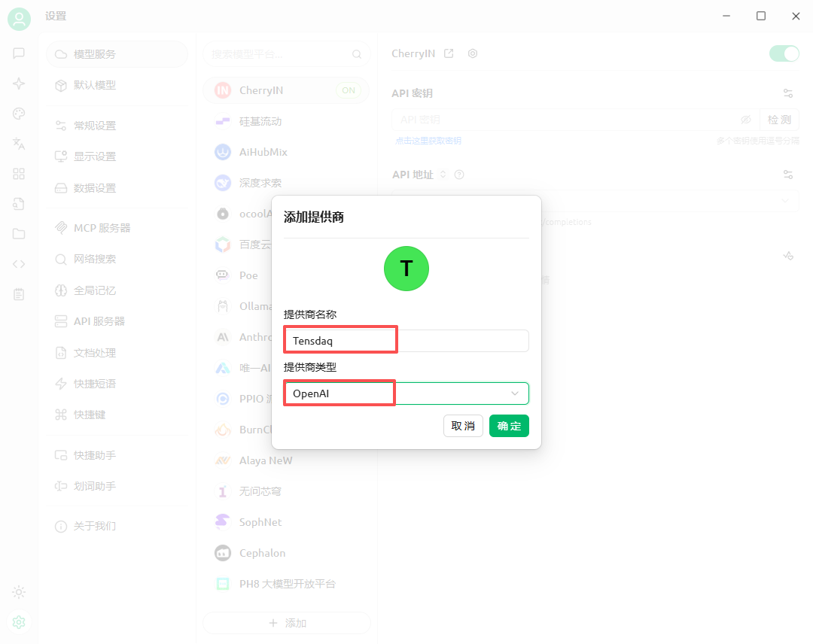
Task: Click API address settings sliders icon
Action: [788, 175]
